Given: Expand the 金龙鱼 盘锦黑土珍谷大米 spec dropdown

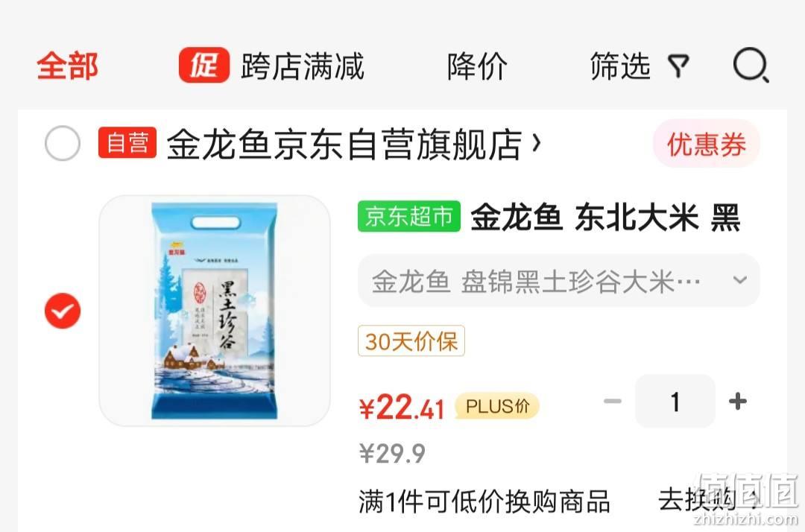Looking at the screenshot, I should tap(558, 280).
